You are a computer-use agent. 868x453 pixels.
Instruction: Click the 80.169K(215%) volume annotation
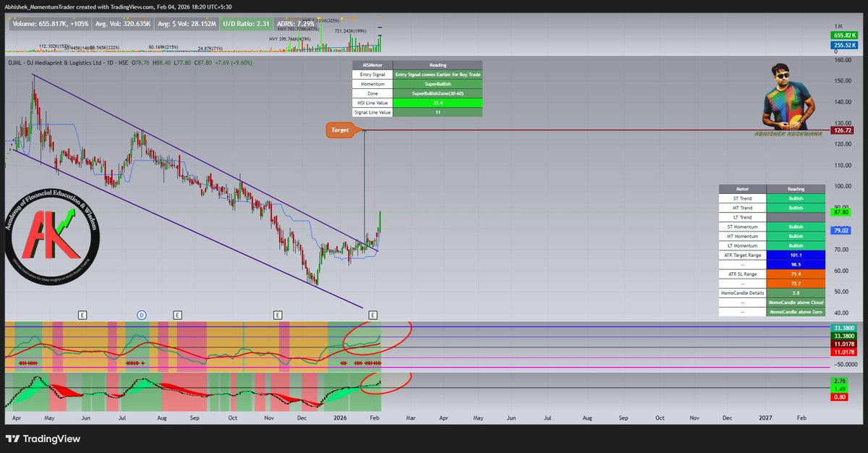163,47
